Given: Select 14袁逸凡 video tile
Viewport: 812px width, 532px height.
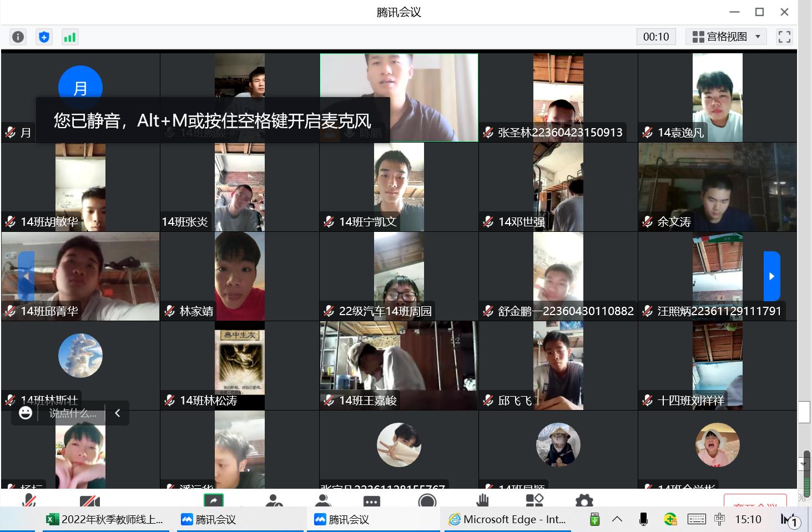Looking at the screenshot, I should point(717,98).
